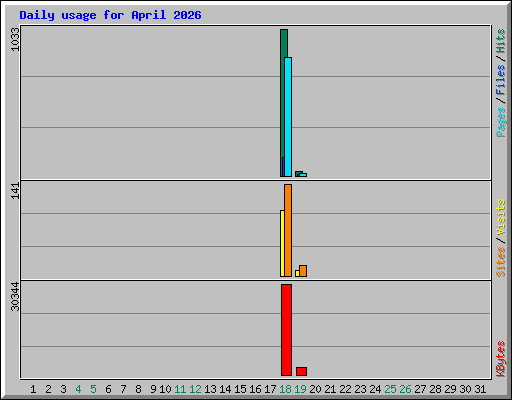
Task: Click the 'Hits' legend label
Action: click(x=500, y=41)
